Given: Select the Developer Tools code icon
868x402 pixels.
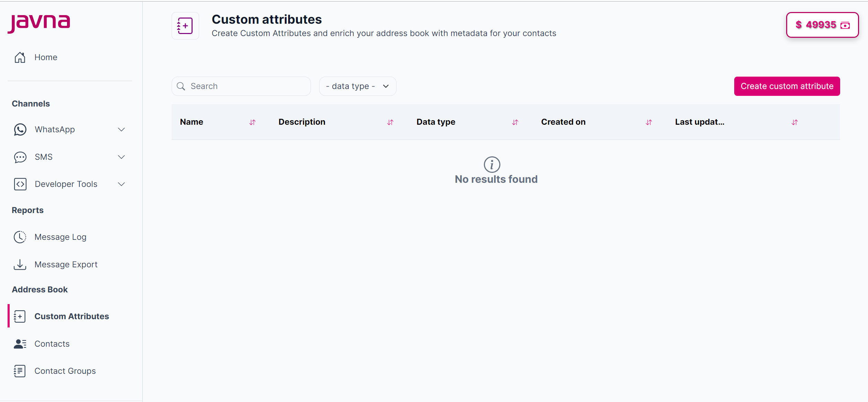Looking at the screenshot, I should [20, 184].
